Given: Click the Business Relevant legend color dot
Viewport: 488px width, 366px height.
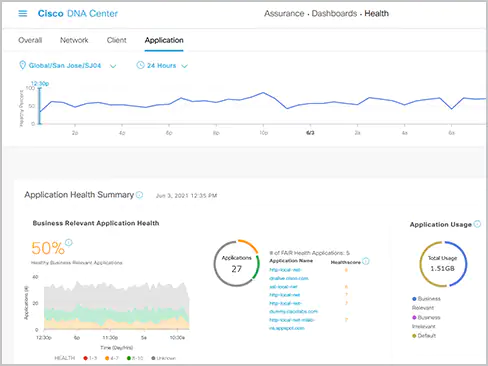Looking at the screenshot, I should tap(414, 299).
